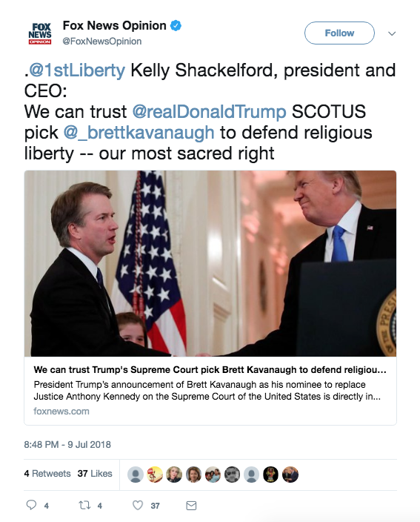
Task: Open the tweet options chevron menu
Action: [392, 33]
